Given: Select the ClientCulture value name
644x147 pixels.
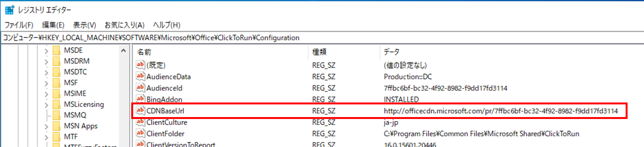Looking at the screenshot, I should [167, 122].
